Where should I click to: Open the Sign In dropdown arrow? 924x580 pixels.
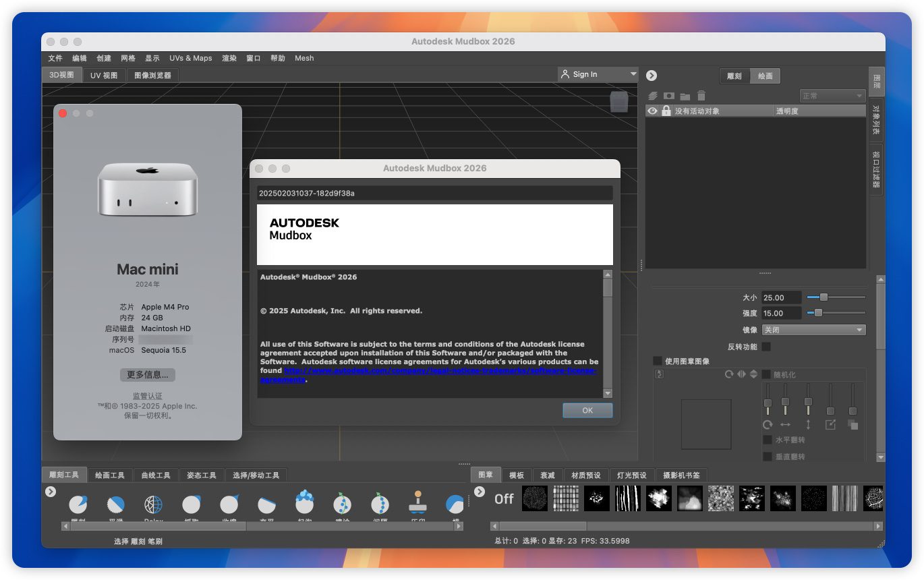point(633,74)
